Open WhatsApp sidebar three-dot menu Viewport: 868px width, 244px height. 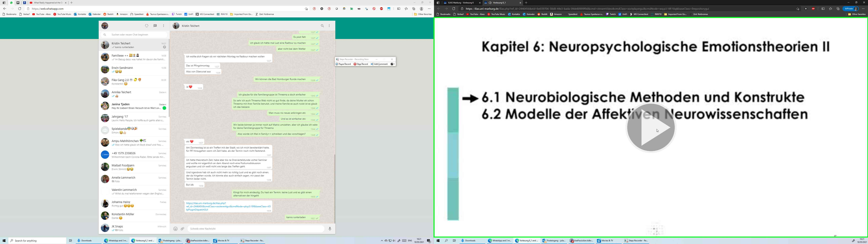tap(164, 26)
